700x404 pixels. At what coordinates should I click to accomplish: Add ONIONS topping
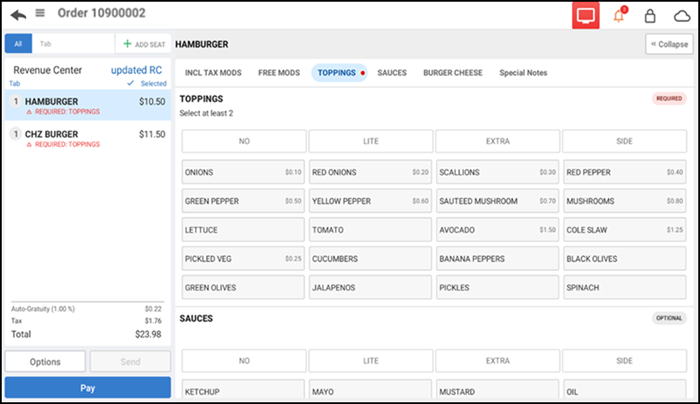click(243, 172)
